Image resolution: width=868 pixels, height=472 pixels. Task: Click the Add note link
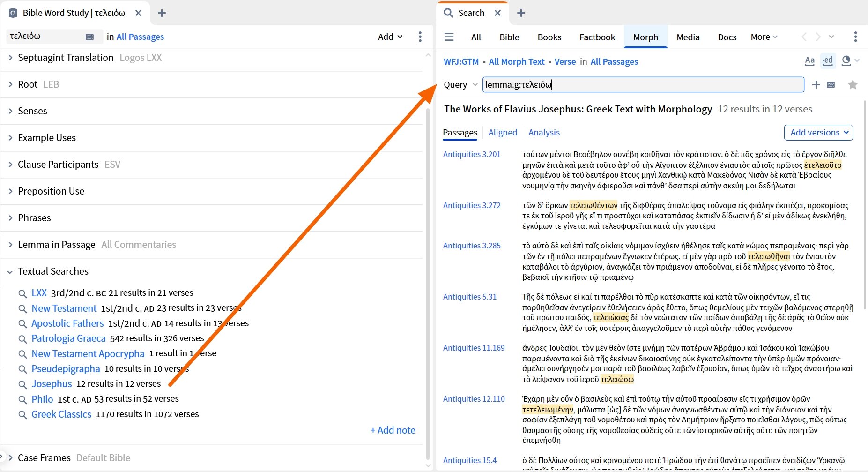tap(393, 430)
